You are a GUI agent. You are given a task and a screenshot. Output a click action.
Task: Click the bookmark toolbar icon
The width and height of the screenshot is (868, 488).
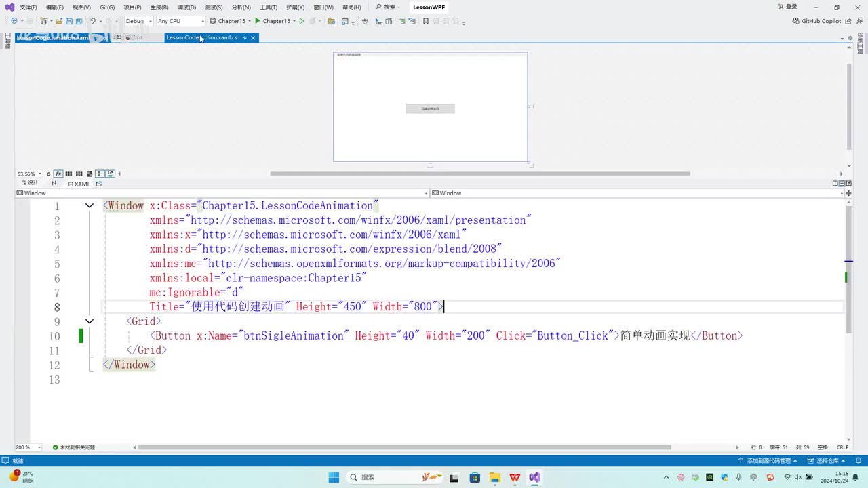(426, 21)
